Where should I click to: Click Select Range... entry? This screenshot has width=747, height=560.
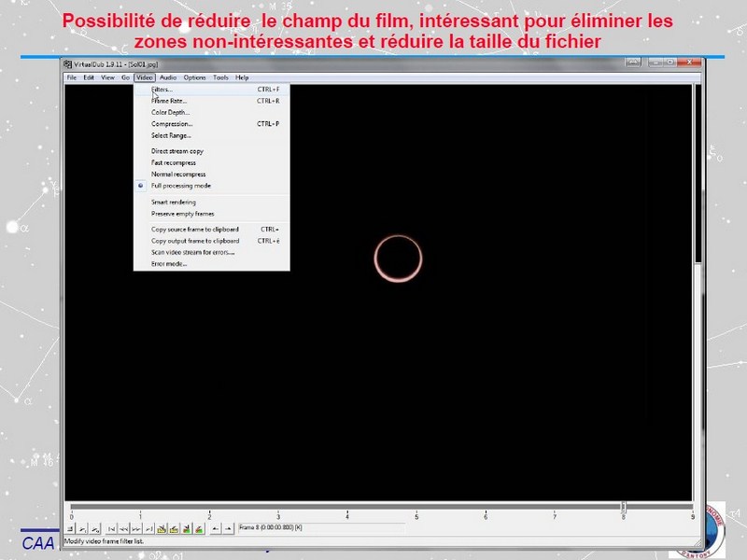171,135
